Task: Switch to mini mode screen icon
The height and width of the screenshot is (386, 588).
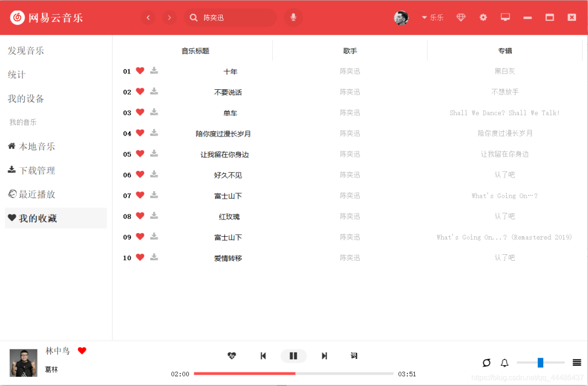Action: (x=505, y=17)
